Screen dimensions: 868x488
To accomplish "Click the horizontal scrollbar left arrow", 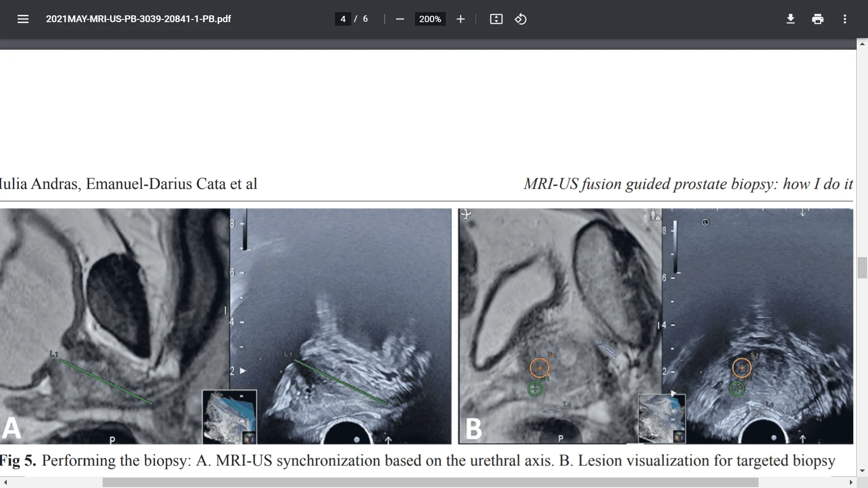I will click(5, 483).
